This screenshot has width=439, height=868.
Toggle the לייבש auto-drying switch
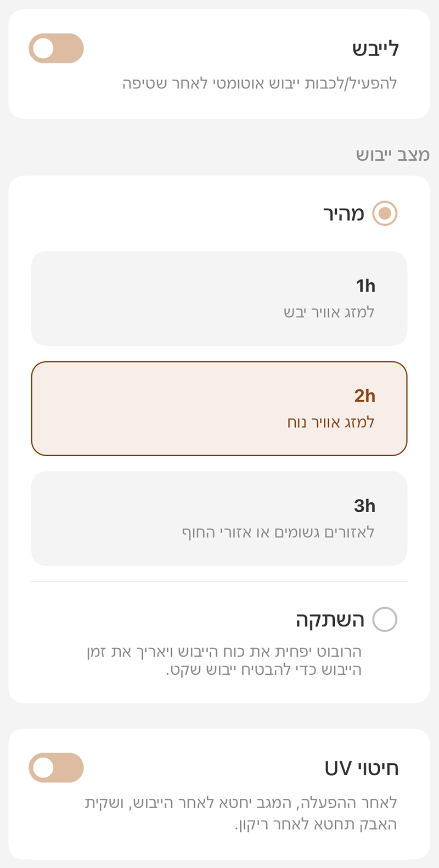(x=56, y=48)
